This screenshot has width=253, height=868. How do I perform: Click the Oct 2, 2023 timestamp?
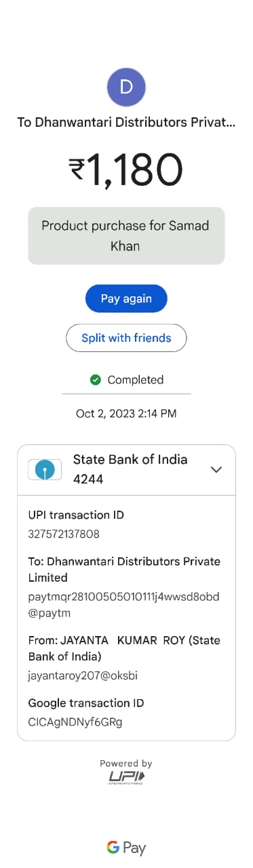[126, 413]
